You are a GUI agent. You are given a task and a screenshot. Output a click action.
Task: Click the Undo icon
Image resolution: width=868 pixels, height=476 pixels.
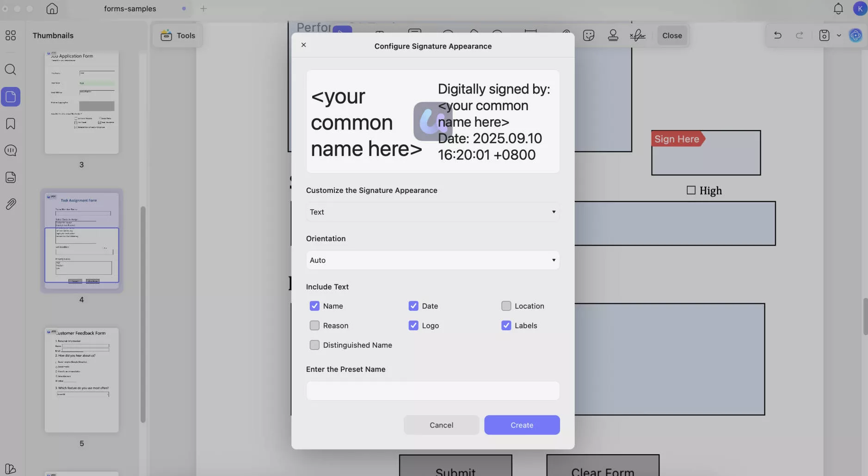tap(778, 35)
